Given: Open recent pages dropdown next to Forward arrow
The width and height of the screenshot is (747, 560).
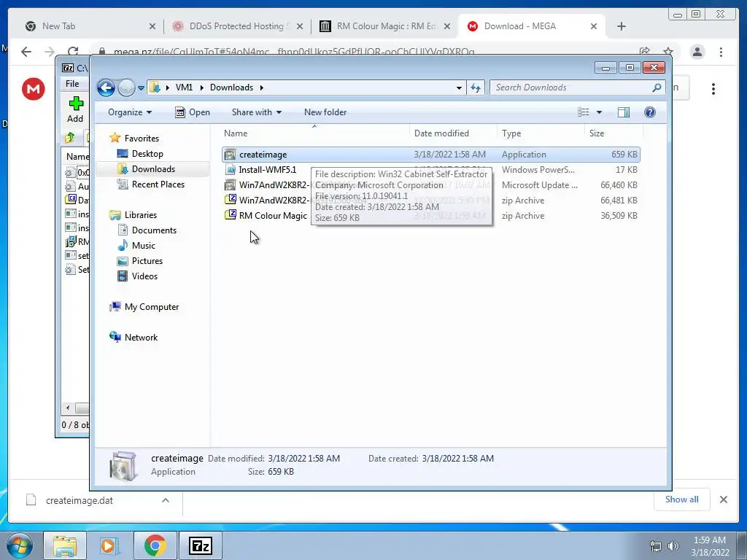Looking at the screenshot, I should [x=141, y=88].
